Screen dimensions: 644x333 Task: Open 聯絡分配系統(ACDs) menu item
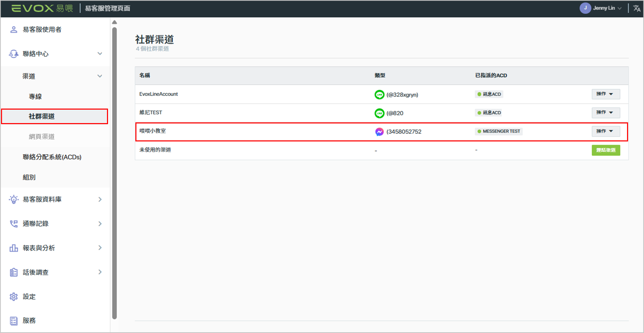coord(52,157)
